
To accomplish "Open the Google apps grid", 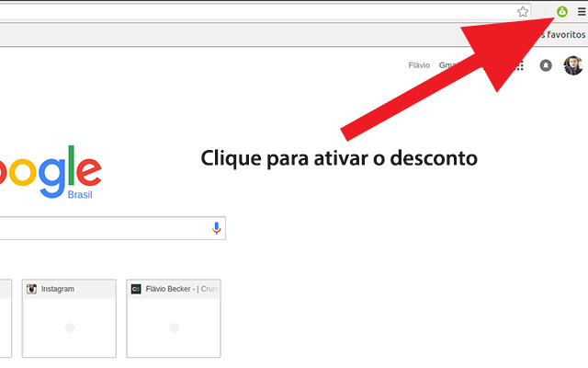I will tap(519, 65).
